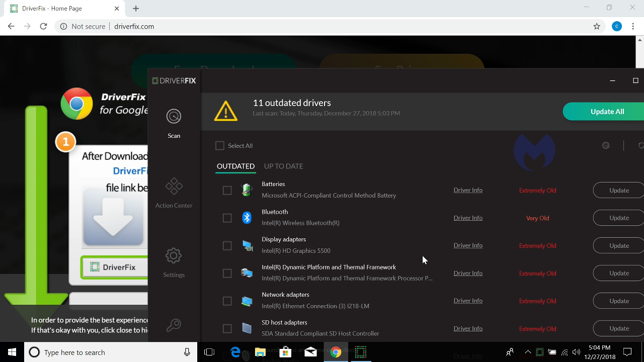Screen dimensions: 644x362
Task: Open the Chrome profile menu
Action: click(617, 26)
